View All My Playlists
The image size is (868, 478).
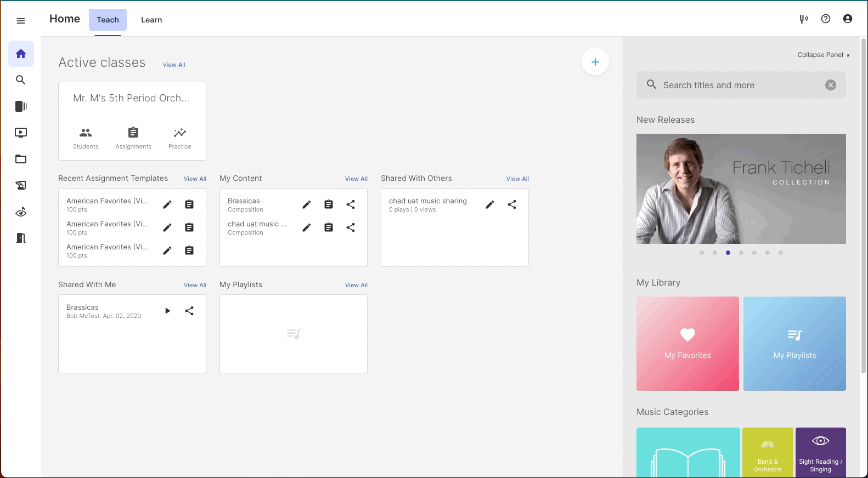point(356,285)
